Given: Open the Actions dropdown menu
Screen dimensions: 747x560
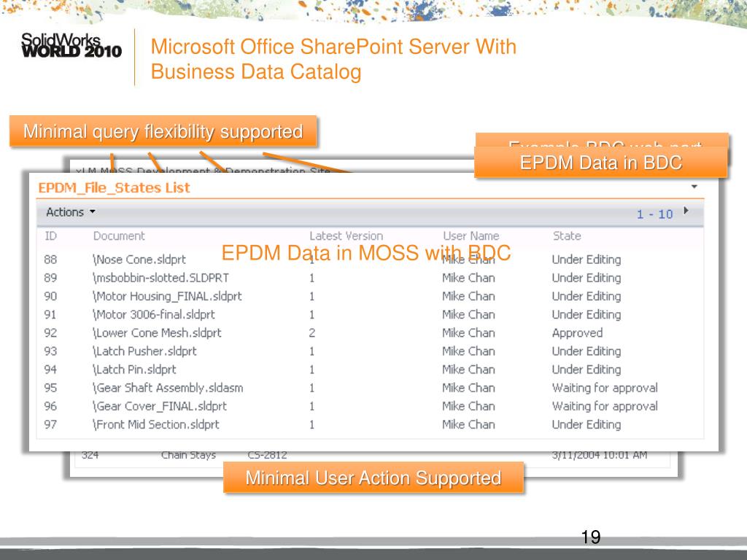Looking at the screenshot, I should coord(71,212).
